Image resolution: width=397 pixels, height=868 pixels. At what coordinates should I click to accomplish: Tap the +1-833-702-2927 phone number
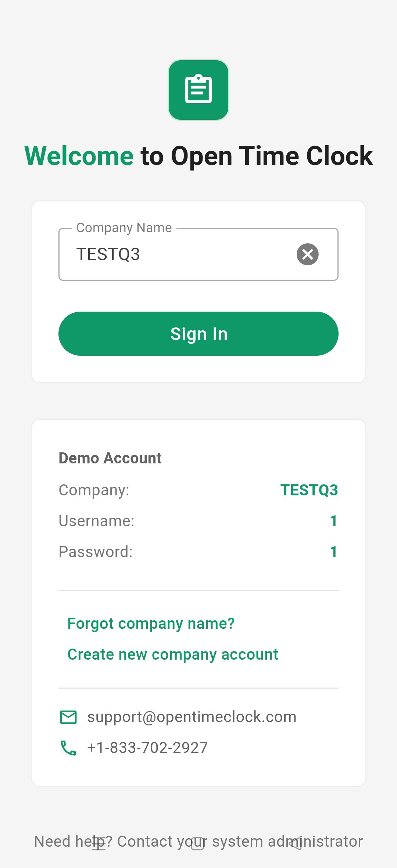(x=147, y=748)
